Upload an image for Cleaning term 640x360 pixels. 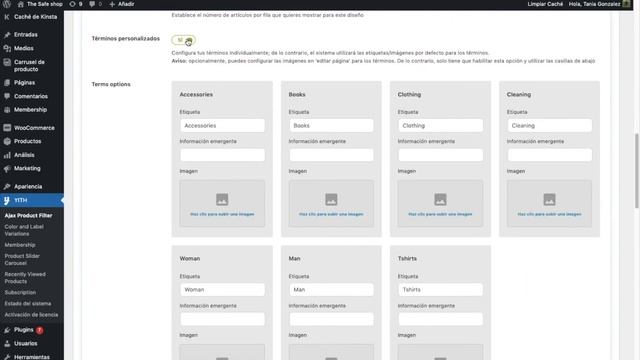pyautogui.click(x=549, y=203)
